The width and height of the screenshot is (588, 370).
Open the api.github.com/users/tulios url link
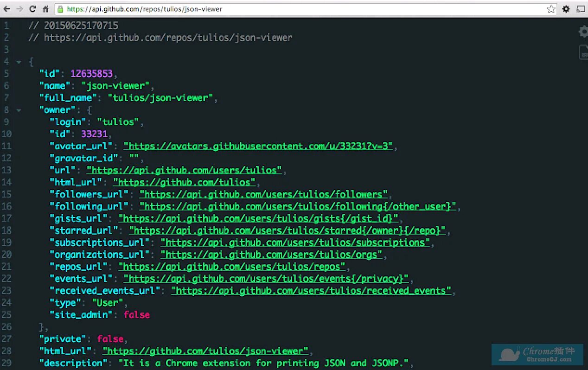coord(184,170)
